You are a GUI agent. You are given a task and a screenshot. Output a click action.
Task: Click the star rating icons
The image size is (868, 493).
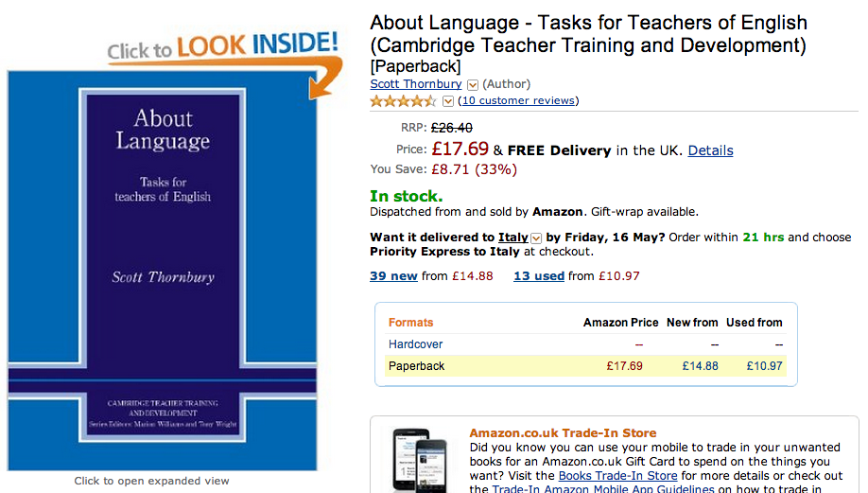click(403, 101)
